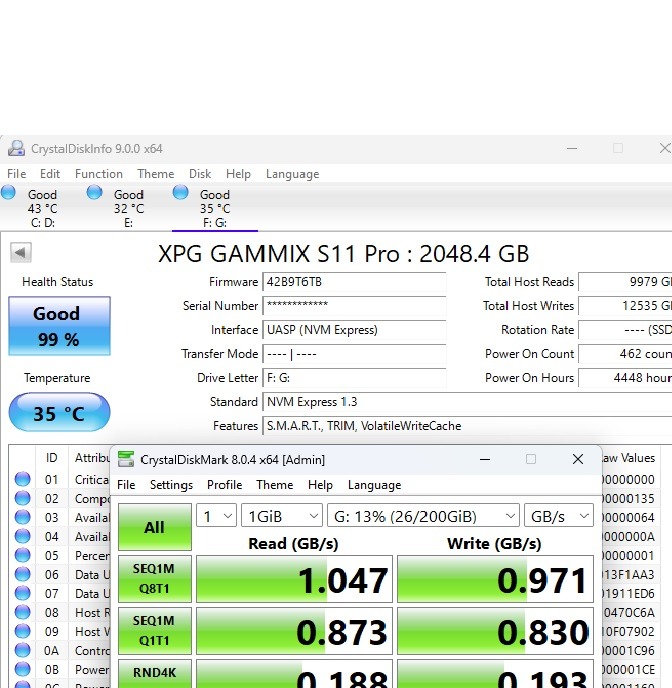Click status orb for attribute ID 0B

[x=22, y=669]
